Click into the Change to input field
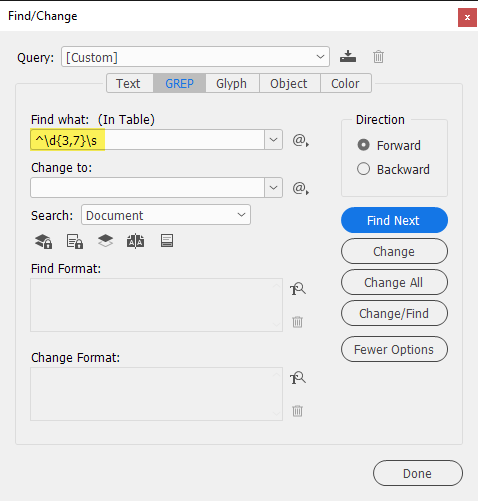The image size is (478, 501). (x=147, y=188)
